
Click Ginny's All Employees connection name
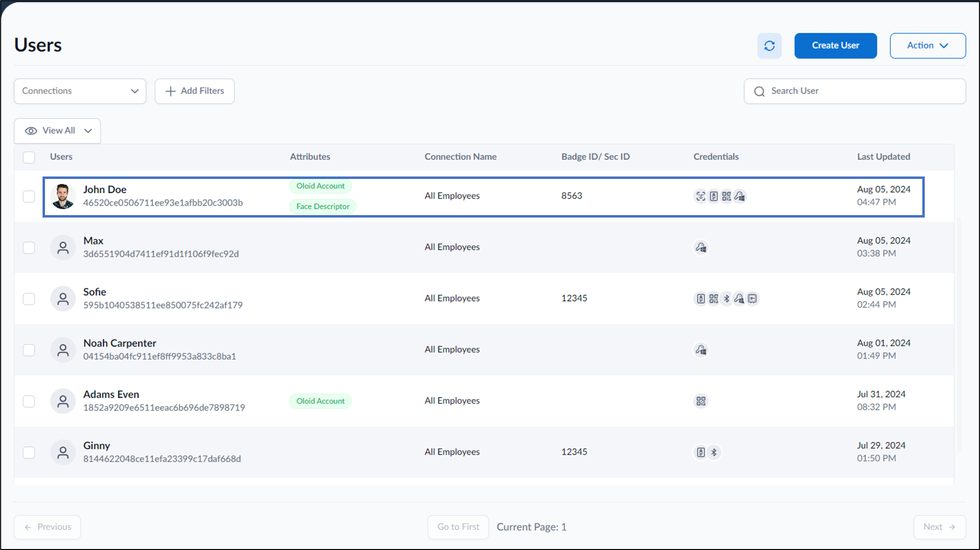452,452
